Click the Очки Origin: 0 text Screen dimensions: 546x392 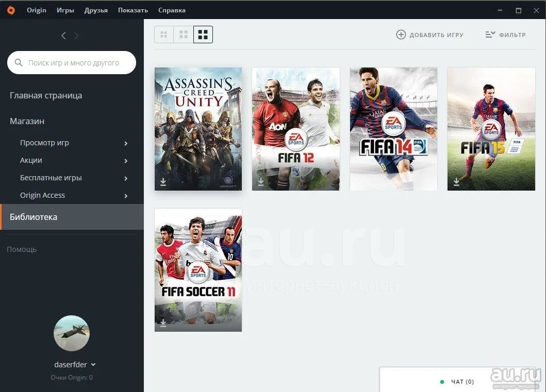pos(72,378)
